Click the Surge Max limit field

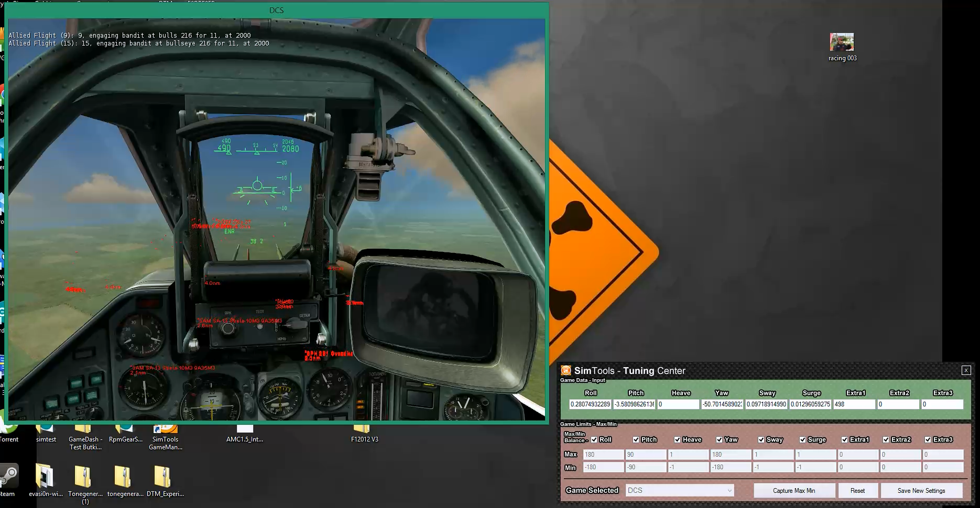pos(815,455)
